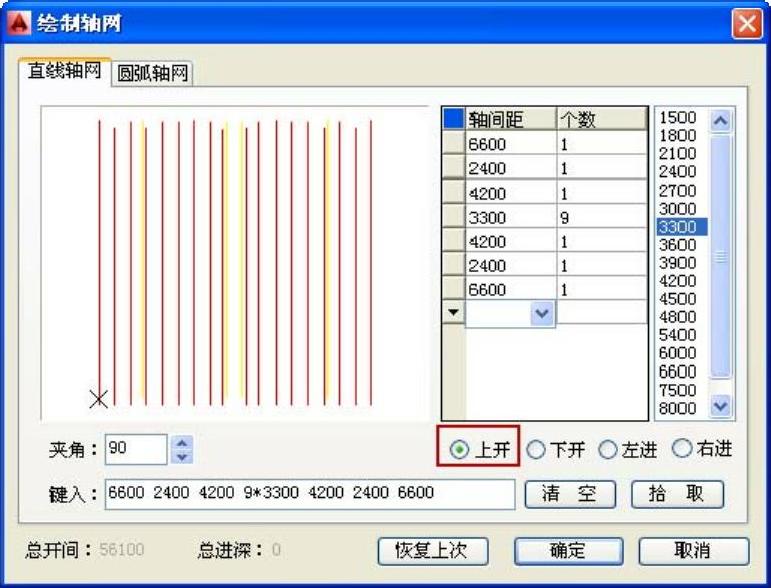Click the X origin marker in preview

click(x=99, y=399)
